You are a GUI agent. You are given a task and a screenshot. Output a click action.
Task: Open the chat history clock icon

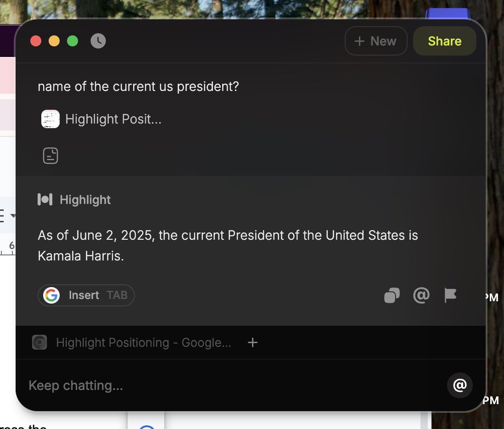coord(98,41)
